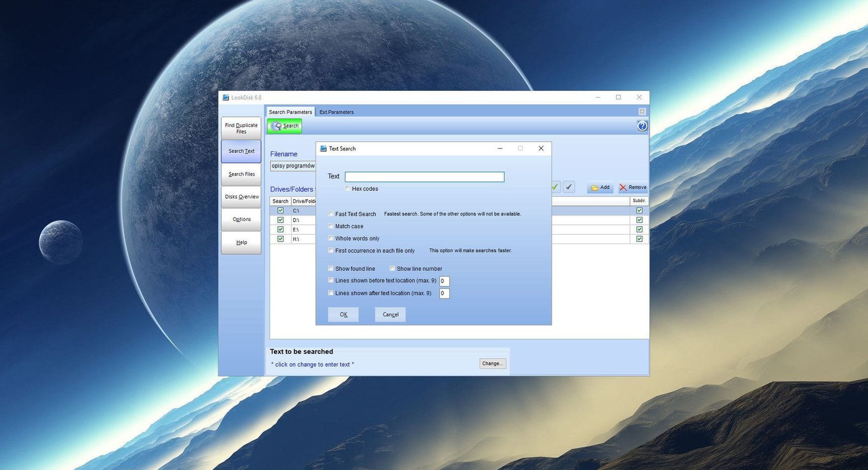Enable the Fast Text Search checkbox

point(331,214)
